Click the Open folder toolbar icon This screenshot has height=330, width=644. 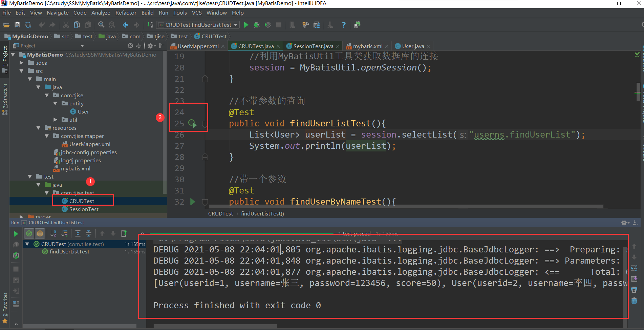[6, 25]
